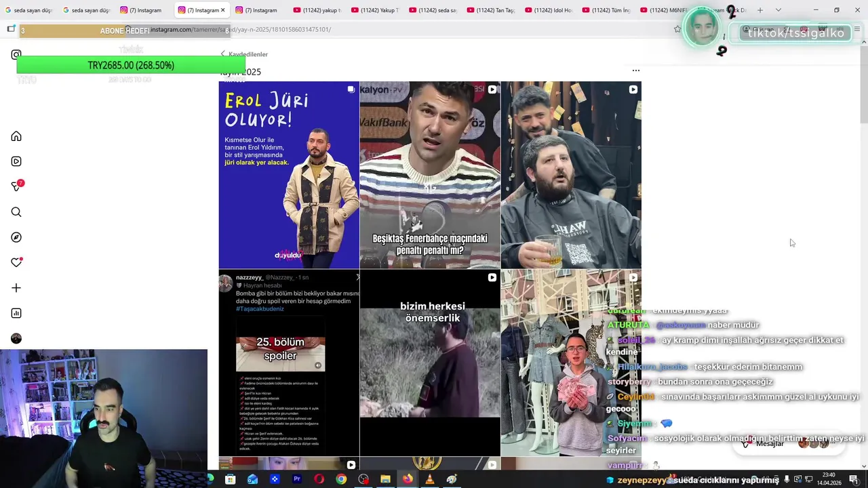This screenshot has height=488, width=868.
Task: Open Messages with the 7 unread badge
Action: tap(17, 186)
